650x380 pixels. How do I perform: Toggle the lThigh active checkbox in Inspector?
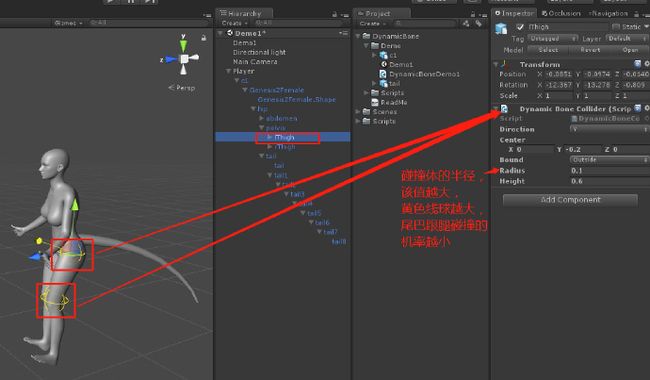(520, 27)
